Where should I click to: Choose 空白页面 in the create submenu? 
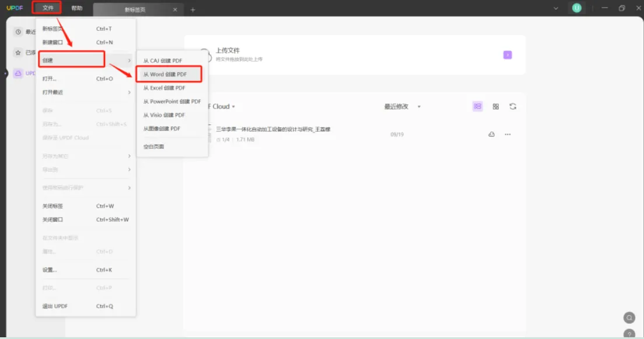tap(171, 146)
